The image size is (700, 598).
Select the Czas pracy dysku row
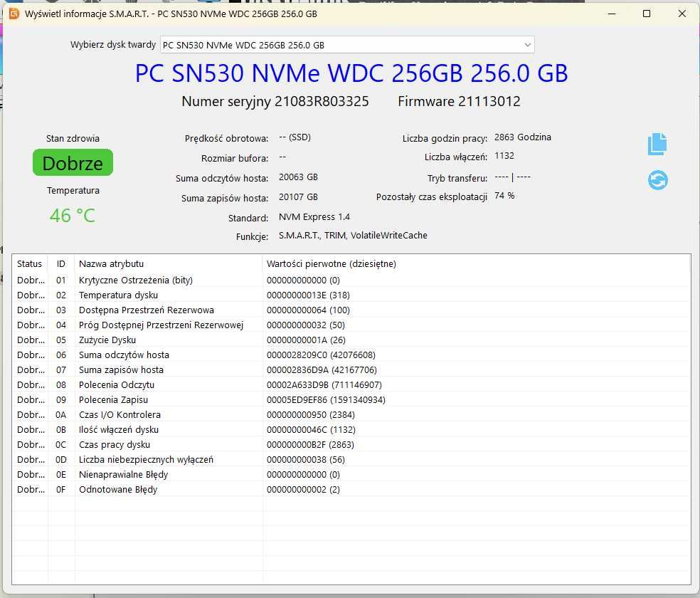351,444
